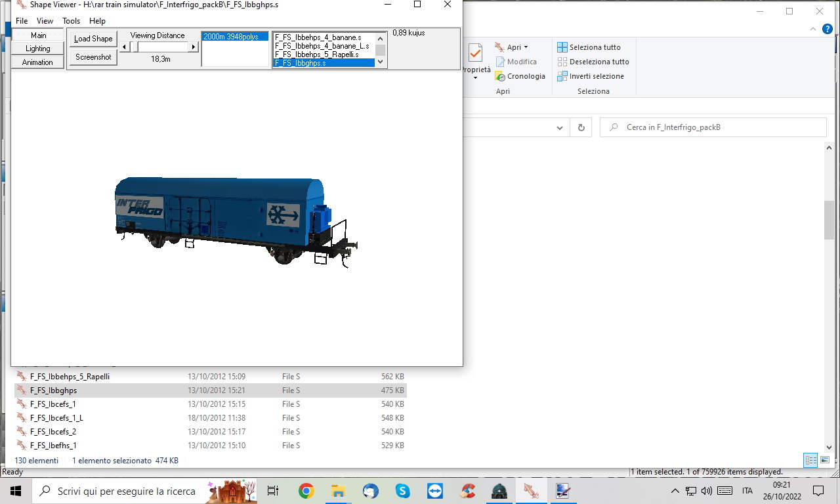
Task: Click Deseleziona tutto
Action: coord(593,62)
